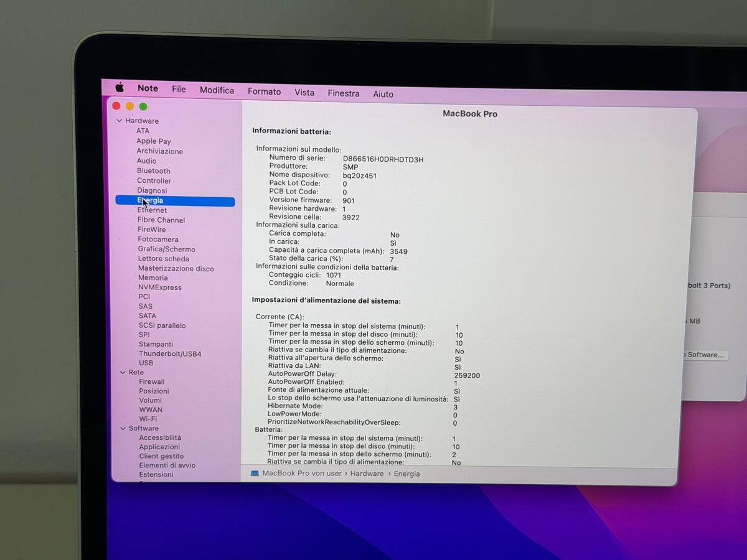Select Controller in sidebar
The height and width of the screenshot is (560, 747).
click(154, 180)
